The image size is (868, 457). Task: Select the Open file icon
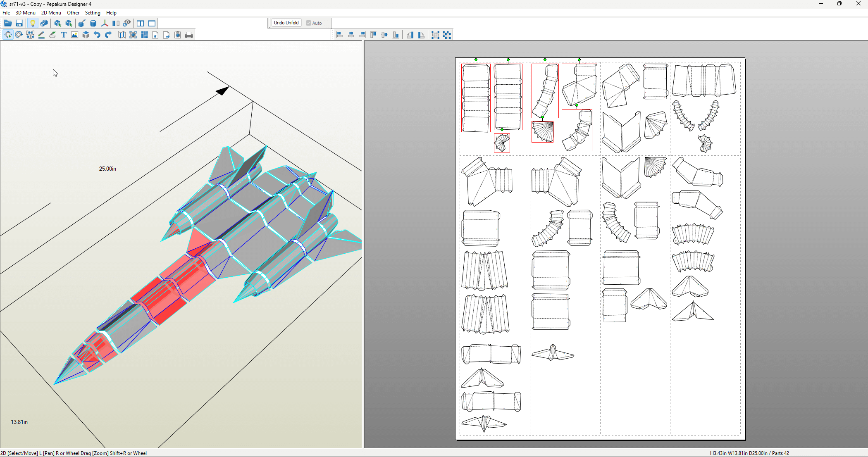tap(8, 23)
